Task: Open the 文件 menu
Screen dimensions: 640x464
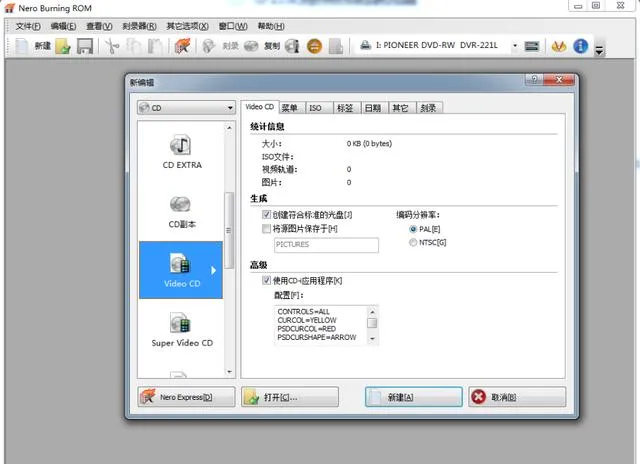Action: [x=28, y=27]
